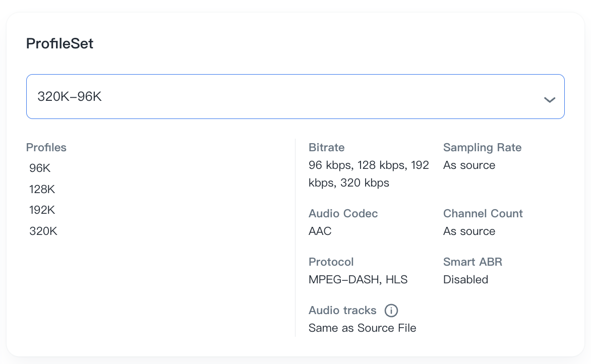Click the AAC codec value
The image size is (591, 364).
tap(320, 231)
